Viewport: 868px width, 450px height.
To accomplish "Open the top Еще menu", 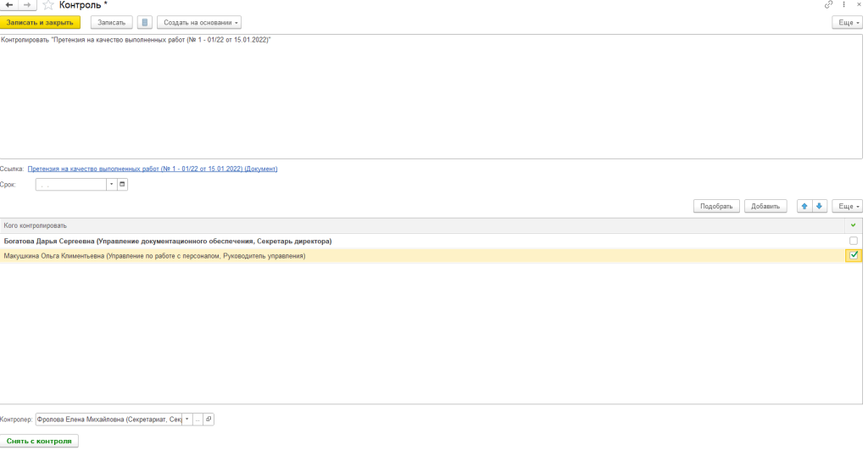I will point(847,22).
